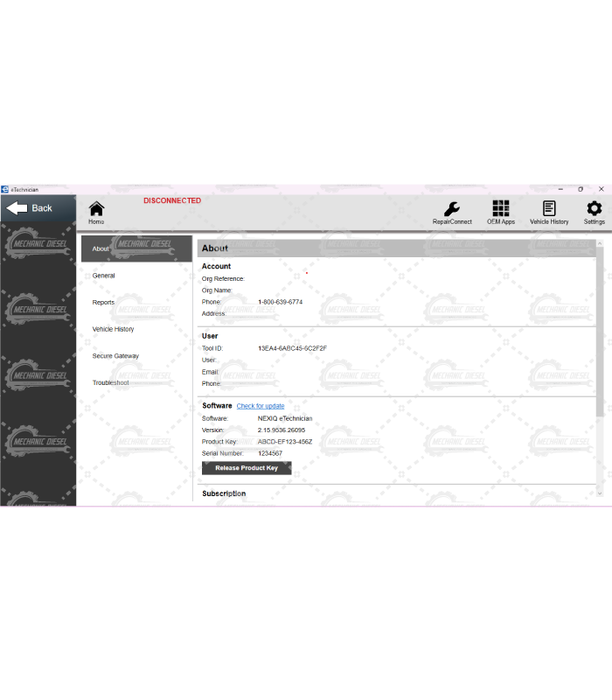Image resolution: width=612 pixels, height=700 pixels.
Task: Select the Troubleshoot sidebar item
Action: click(110, 383)
